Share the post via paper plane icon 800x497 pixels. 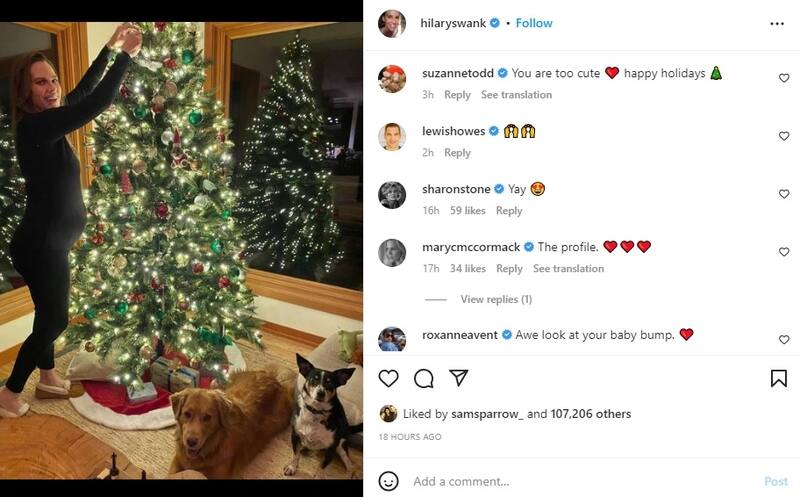[x=459, y=378]
